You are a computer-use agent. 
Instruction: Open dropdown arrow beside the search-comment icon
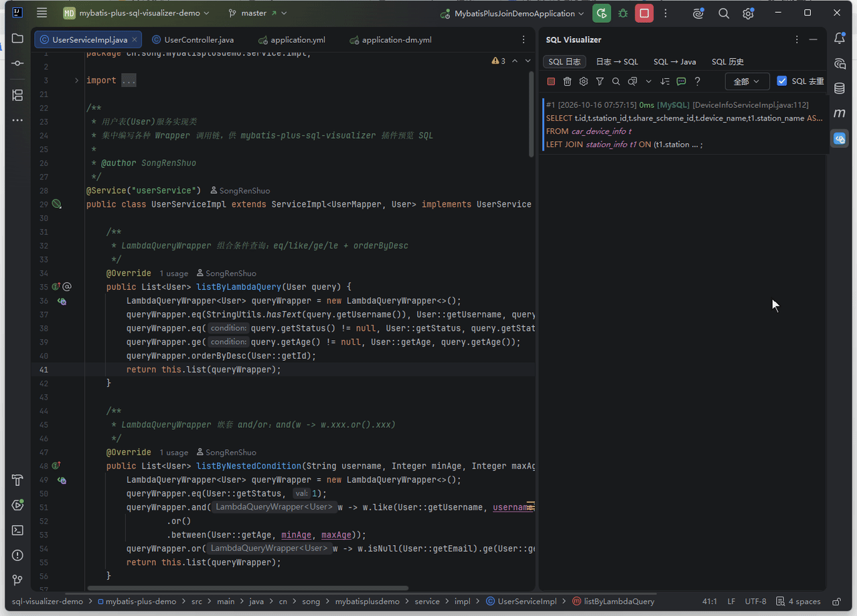[x=648, y=81]
